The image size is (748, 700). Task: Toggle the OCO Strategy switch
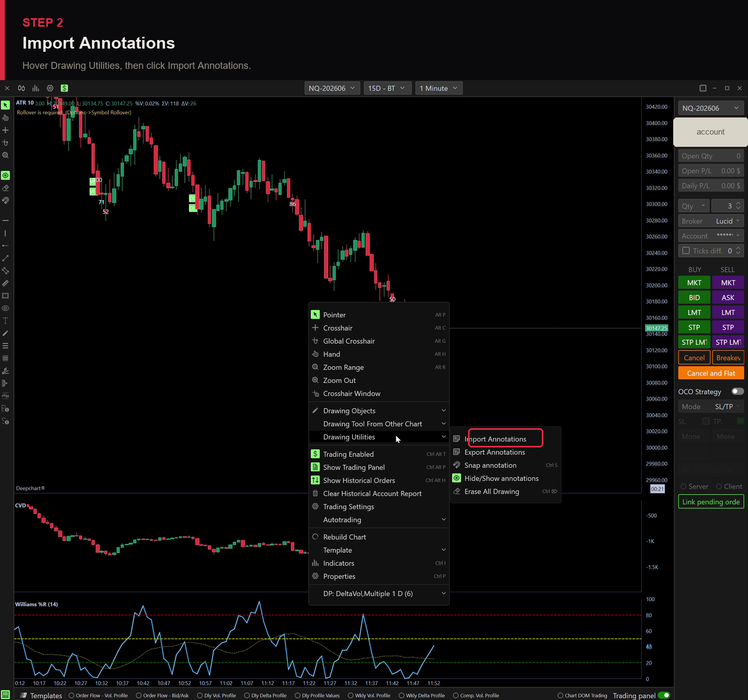(x=737, y=391)
